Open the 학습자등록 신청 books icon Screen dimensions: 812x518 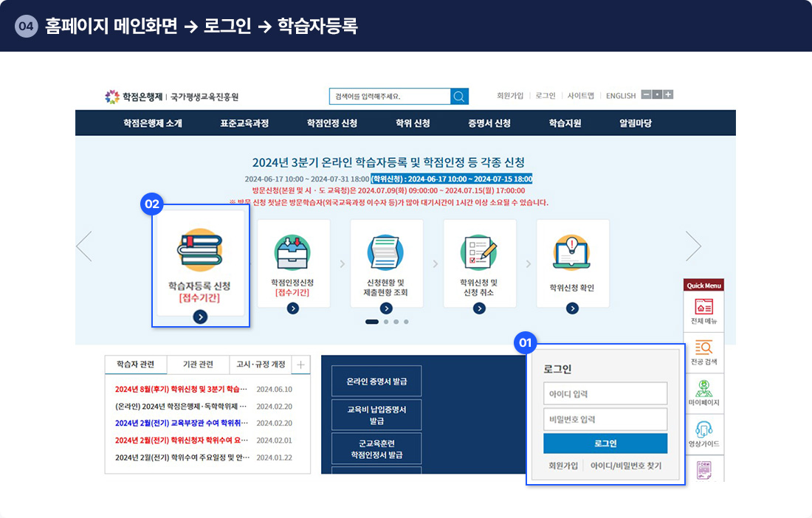coord(199,250)
